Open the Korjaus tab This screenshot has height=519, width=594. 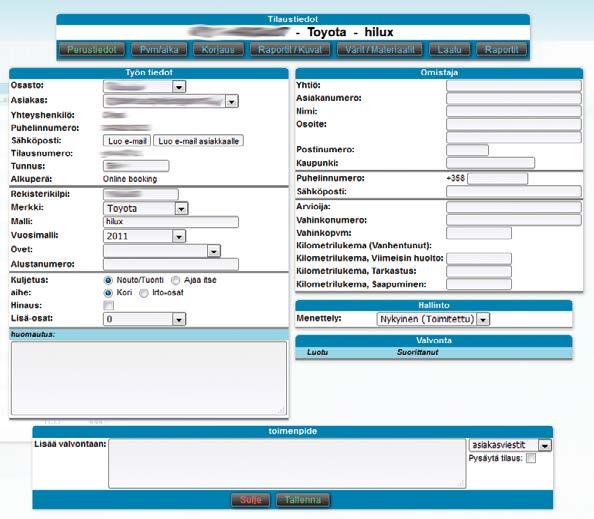click(218, 49)
